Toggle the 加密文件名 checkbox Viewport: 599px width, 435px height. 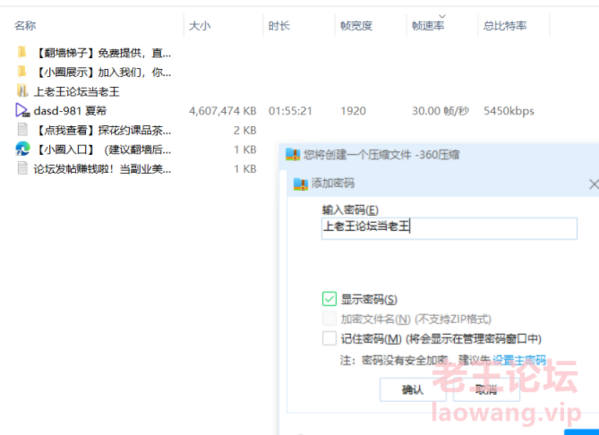(329, 319)
